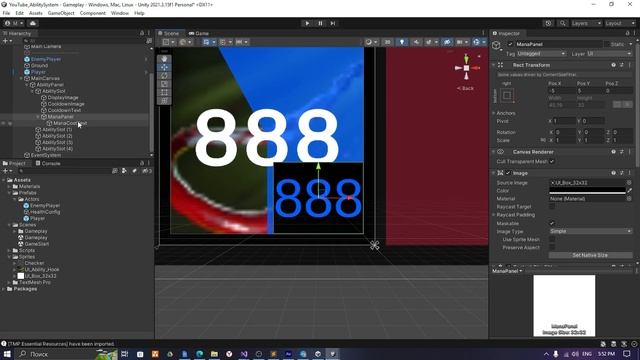The height and width of the screenshot is (360, 640).
Task: Switch to the Game tab
Action: (199, 33)
